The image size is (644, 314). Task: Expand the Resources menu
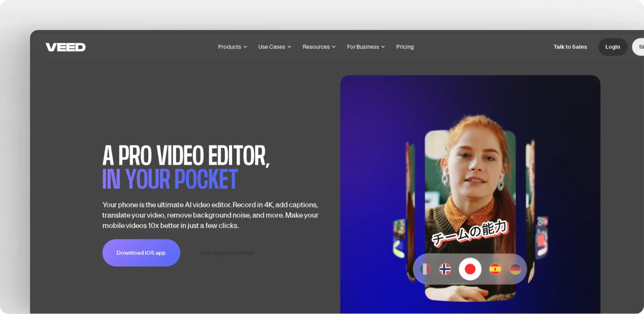pyautogui.click(x=319, y=47)
